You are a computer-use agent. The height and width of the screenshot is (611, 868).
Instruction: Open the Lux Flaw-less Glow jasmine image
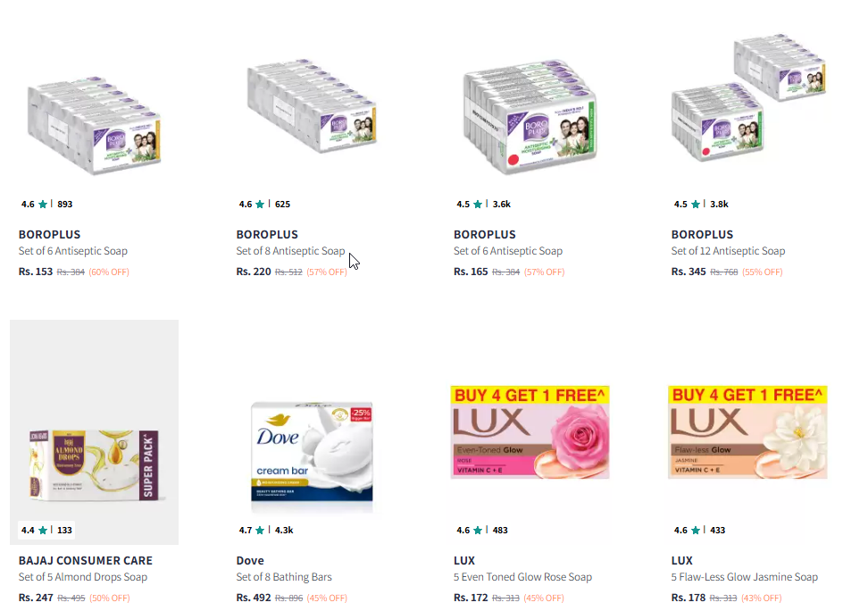click(747, 432)
